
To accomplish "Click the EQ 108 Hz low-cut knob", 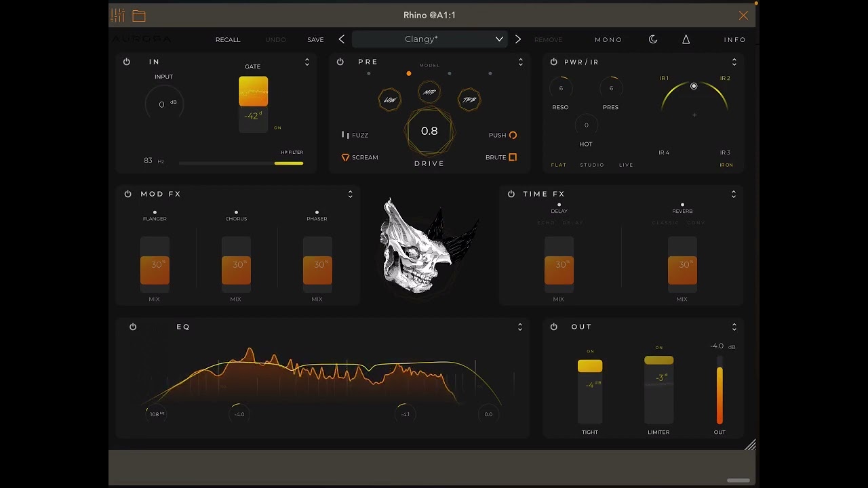I will click(156, 414).
